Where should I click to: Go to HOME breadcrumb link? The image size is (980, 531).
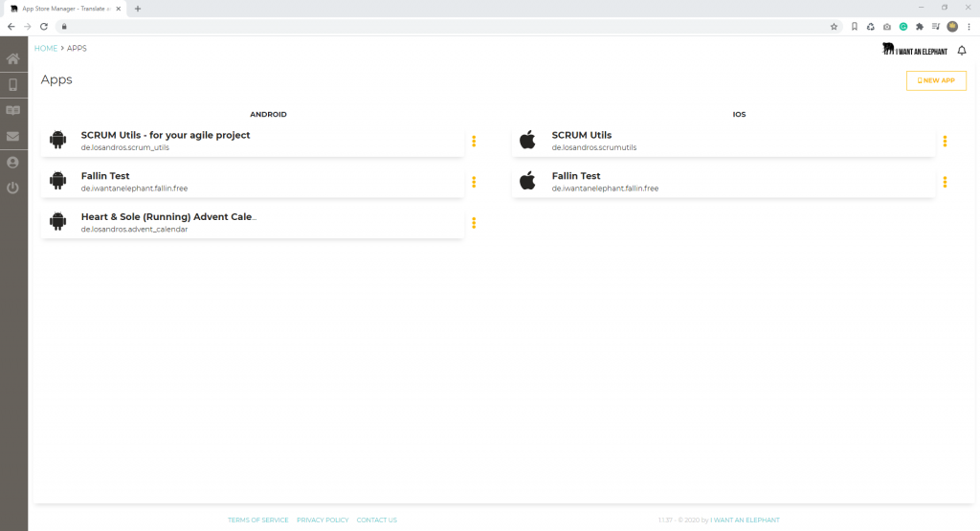click(x=45, y=48)
